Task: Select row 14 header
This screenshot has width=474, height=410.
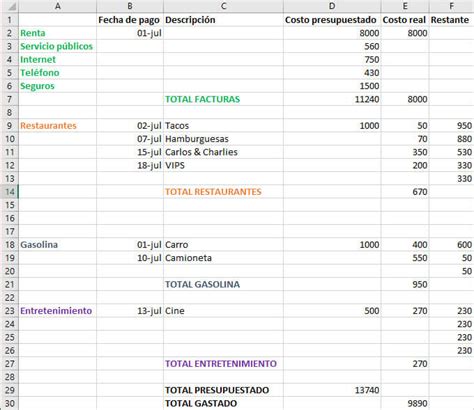Action: click(x=9, y=192)
